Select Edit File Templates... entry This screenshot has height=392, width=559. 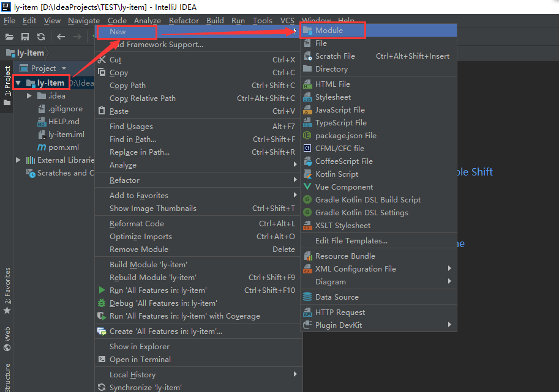coord(378,241)
